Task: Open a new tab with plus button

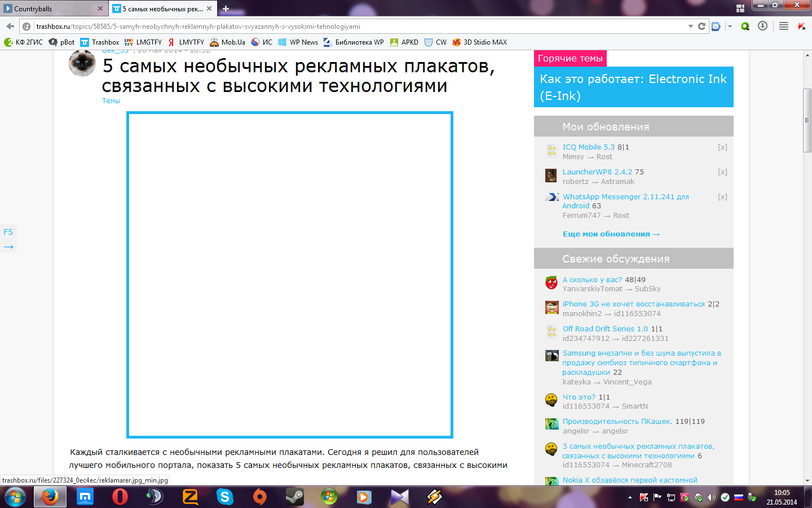Action: coord(226,8)
